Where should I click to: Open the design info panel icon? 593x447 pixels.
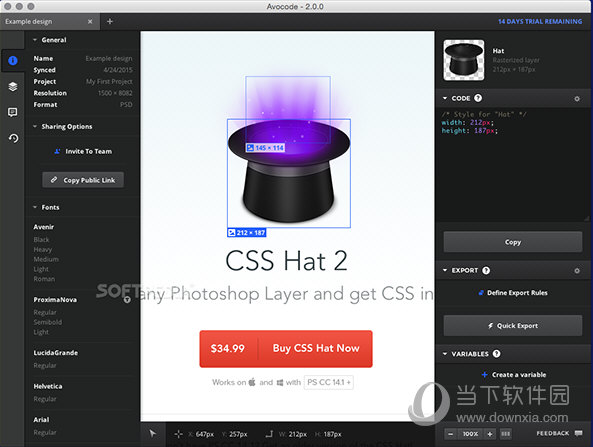12,61
